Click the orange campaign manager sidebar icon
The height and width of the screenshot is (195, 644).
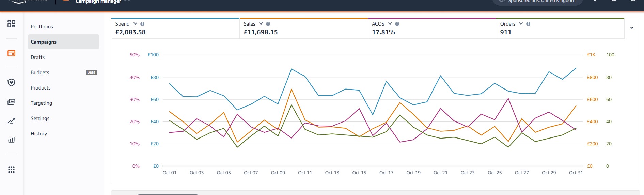[11, 53]
